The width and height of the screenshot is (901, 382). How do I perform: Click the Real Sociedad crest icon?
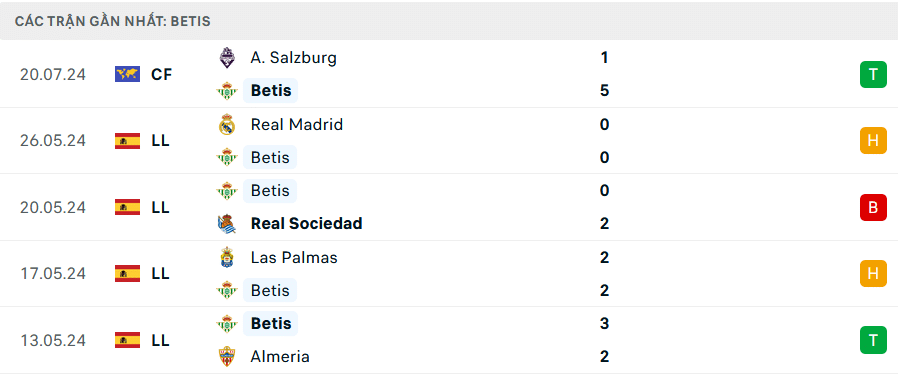pos(227,223)
